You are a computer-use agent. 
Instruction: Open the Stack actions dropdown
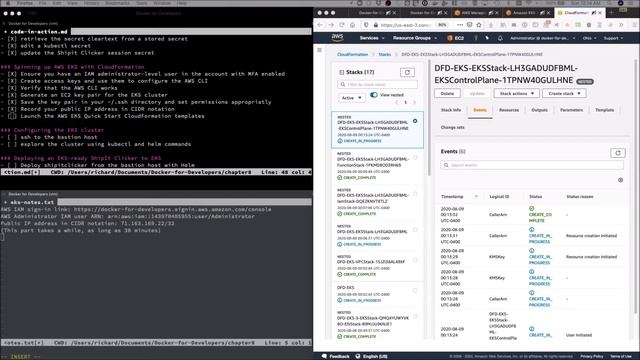pyautogui.click(x=516, y=93)
